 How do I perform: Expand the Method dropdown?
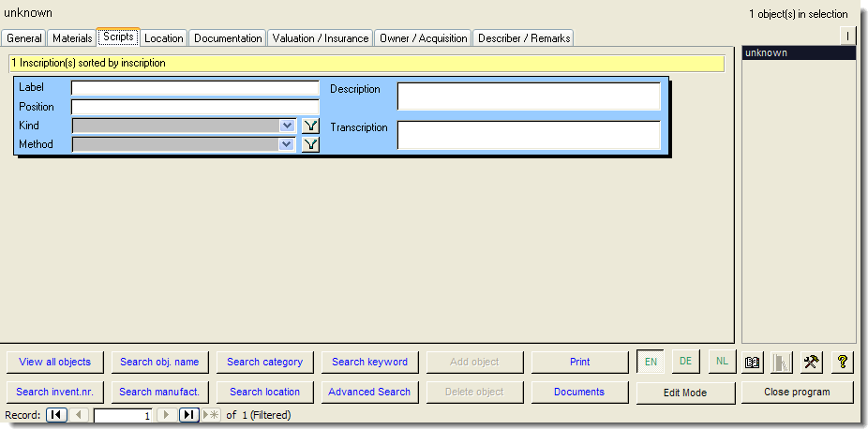tap(288, 144)
